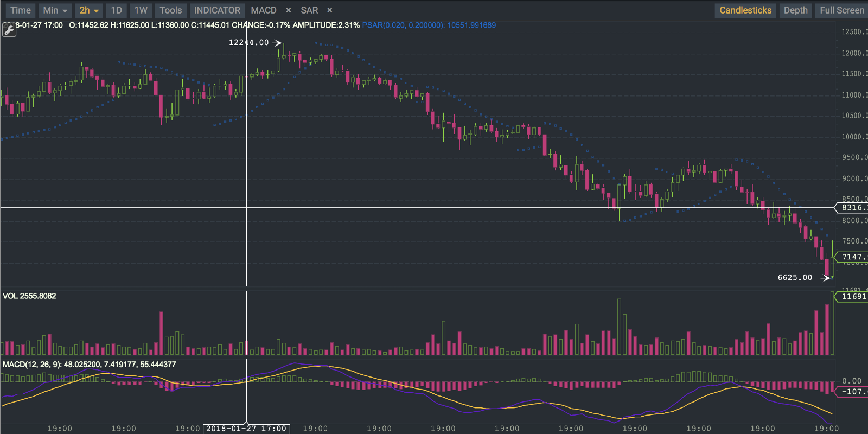Select the MACD indicator label
Screen dimensions: 868x434
(264, 10)
